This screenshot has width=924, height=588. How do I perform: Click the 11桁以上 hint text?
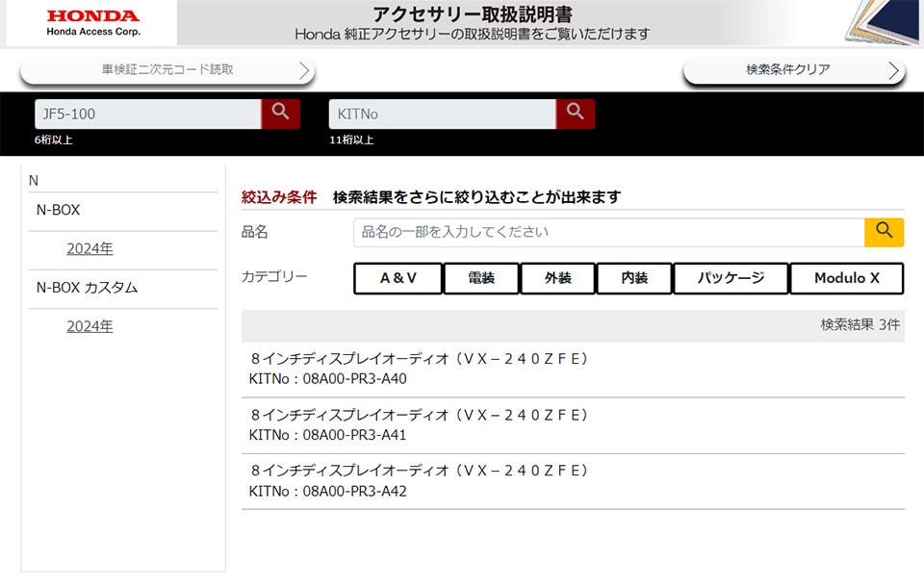click(x=352, y=141)
